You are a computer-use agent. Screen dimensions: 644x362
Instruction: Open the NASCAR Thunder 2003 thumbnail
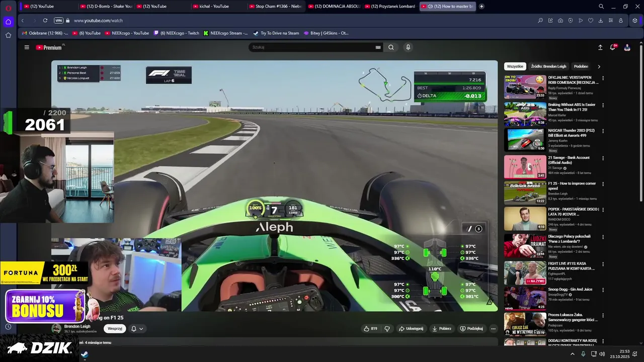[525, 140]
